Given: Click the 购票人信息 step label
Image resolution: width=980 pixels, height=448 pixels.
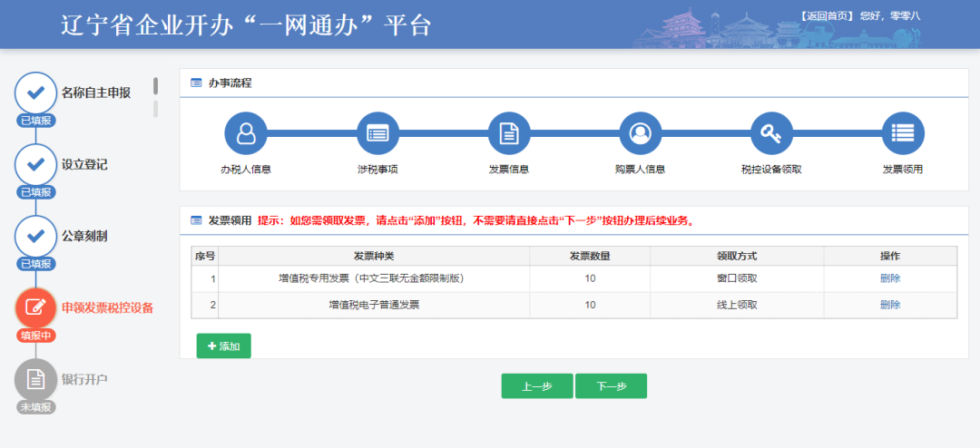Looking at the screenshot, I should click(x=640, y=170).
